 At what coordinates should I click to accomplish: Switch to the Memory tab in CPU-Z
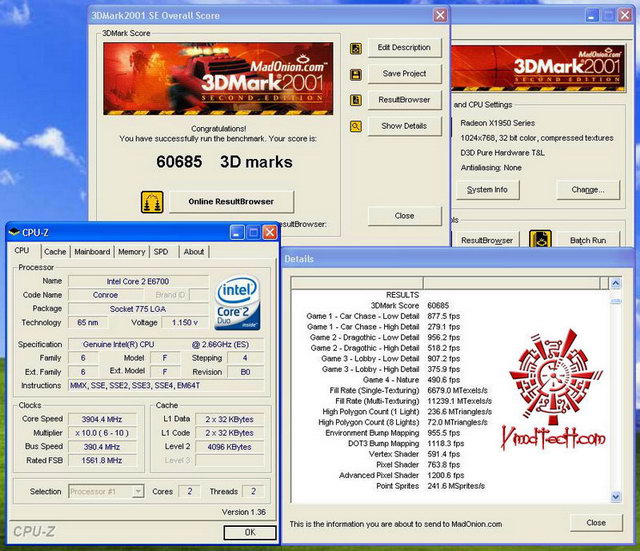pyautogui.click(x=131, y=252)
